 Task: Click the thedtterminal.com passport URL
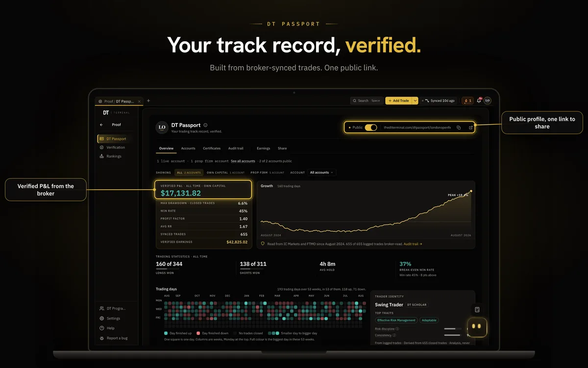coord(416,128)
